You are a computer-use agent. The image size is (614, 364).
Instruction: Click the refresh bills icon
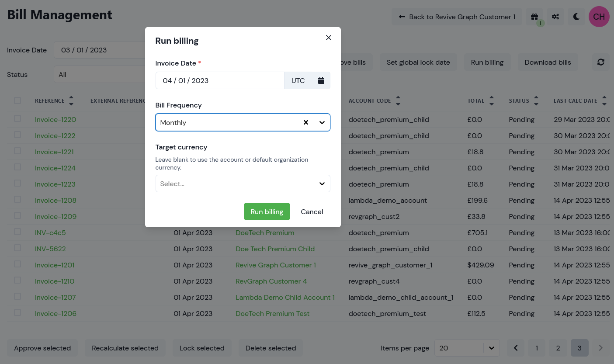pyautogui.click(x=601, y=62)
